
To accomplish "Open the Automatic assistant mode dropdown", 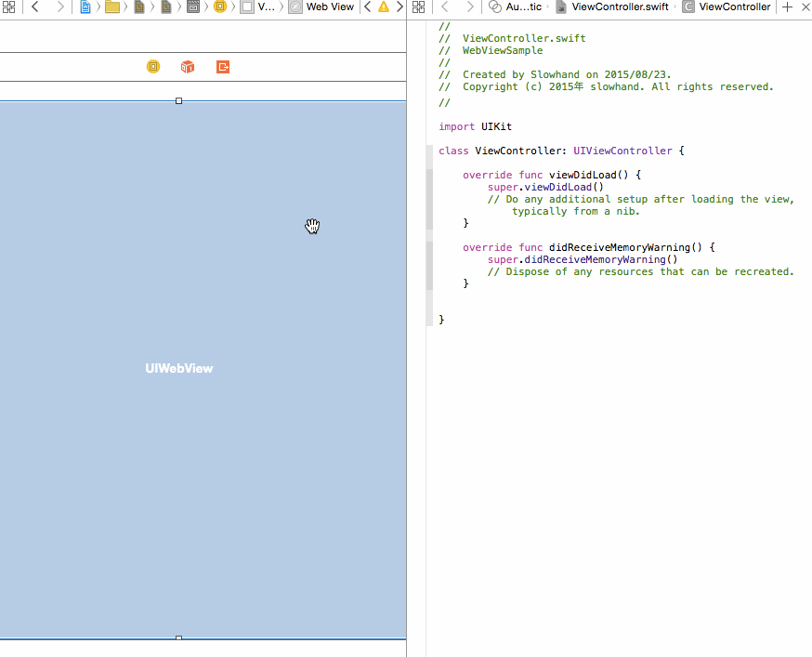I will pyautogui.click(x=517, y=7).
